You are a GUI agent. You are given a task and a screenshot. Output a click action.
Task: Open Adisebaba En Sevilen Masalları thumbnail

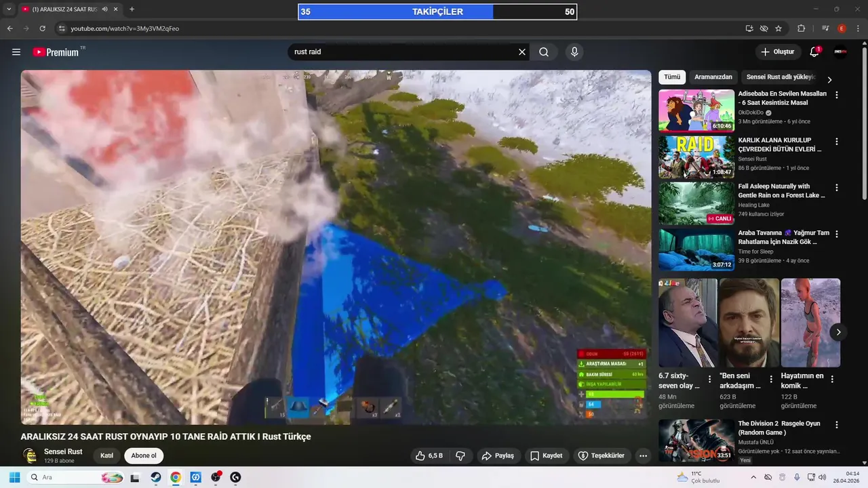(696, 110)
